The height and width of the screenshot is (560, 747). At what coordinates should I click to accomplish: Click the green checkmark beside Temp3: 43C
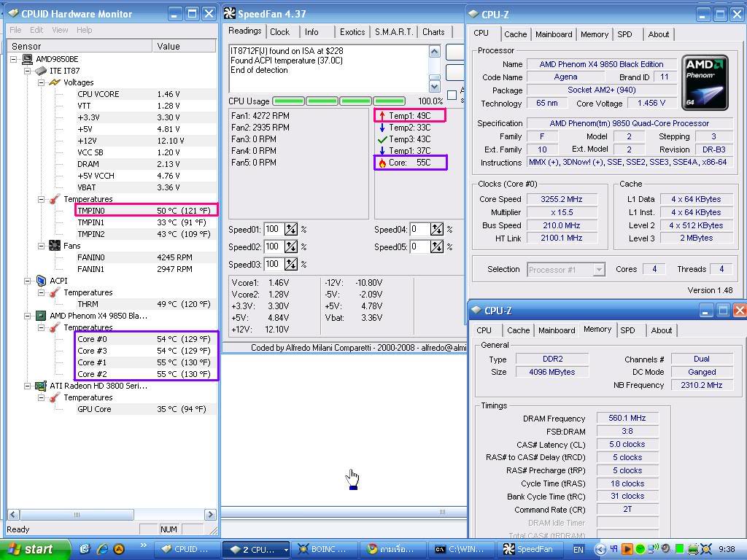coord(382,139)
